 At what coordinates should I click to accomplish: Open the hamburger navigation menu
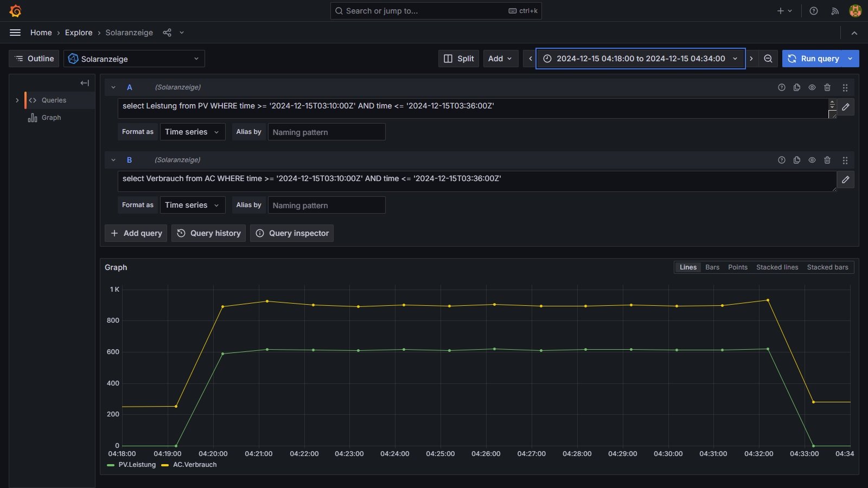tap(15, 33)
